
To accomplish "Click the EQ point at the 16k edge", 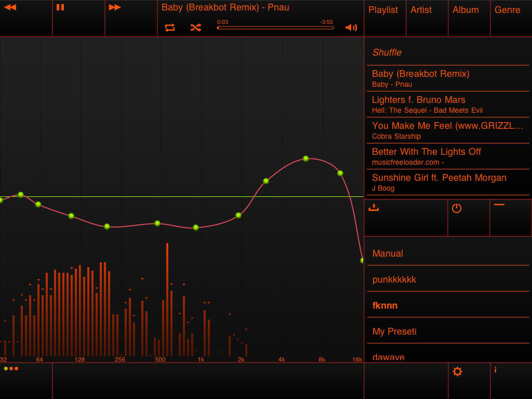I will pos(362,261).
